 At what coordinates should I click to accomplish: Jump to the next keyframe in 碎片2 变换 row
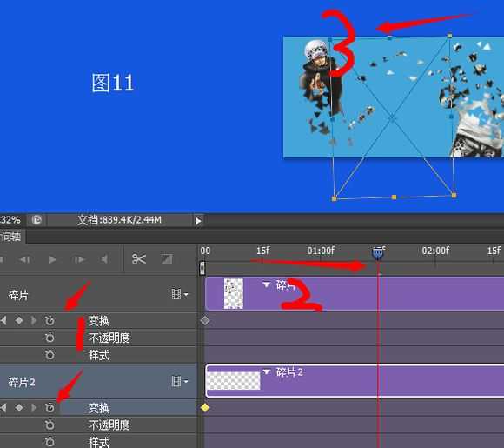(34, 408)
